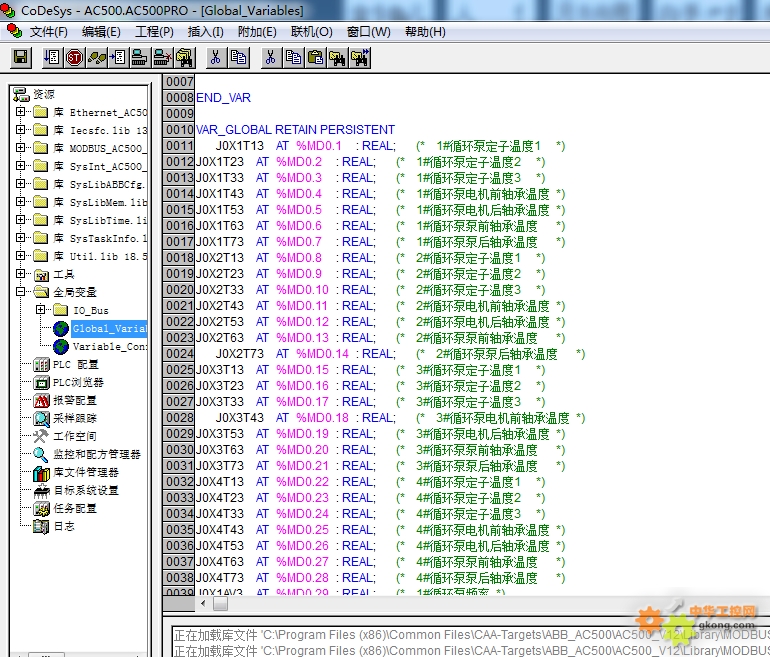Expand the 工具 tree node
The height and width of the screenshot is (657, 770).
pos(20,274)
